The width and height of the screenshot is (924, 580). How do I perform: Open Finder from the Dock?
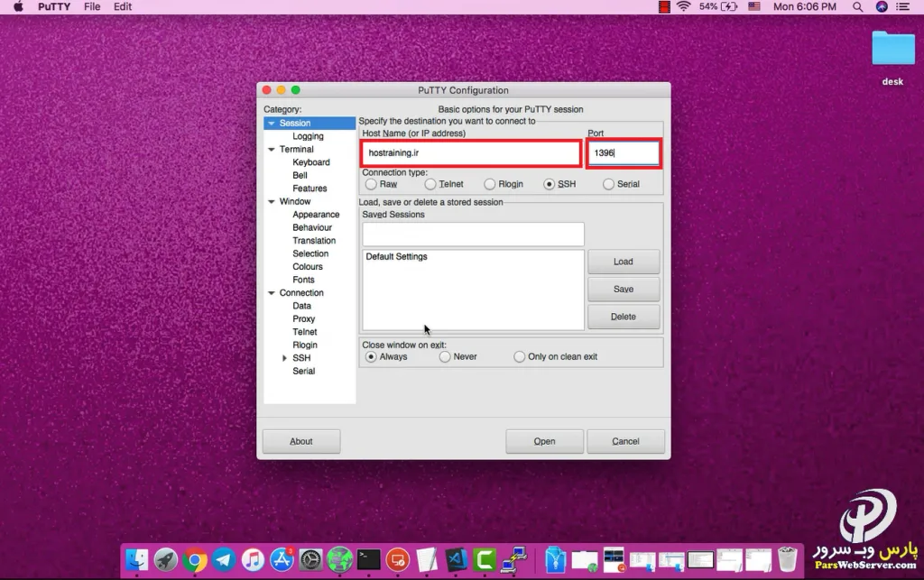click(137, 559)
